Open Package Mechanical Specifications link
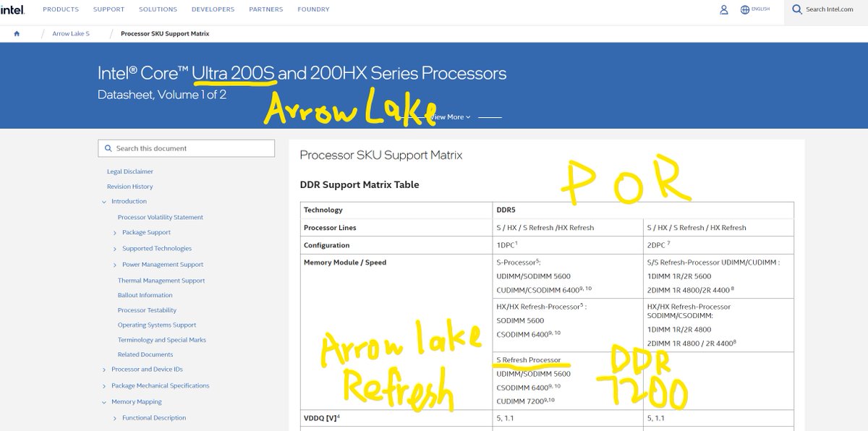The width and height of the screenshot is (868, 431). pyautogui.click(x=161, y=386)
